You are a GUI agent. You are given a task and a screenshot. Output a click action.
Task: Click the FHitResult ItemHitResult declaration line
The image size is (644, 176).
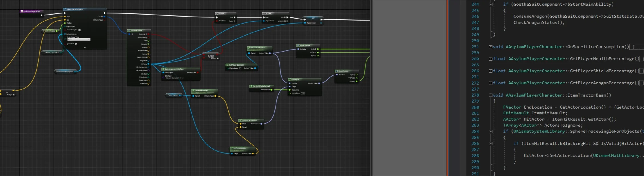pos(535,113)
